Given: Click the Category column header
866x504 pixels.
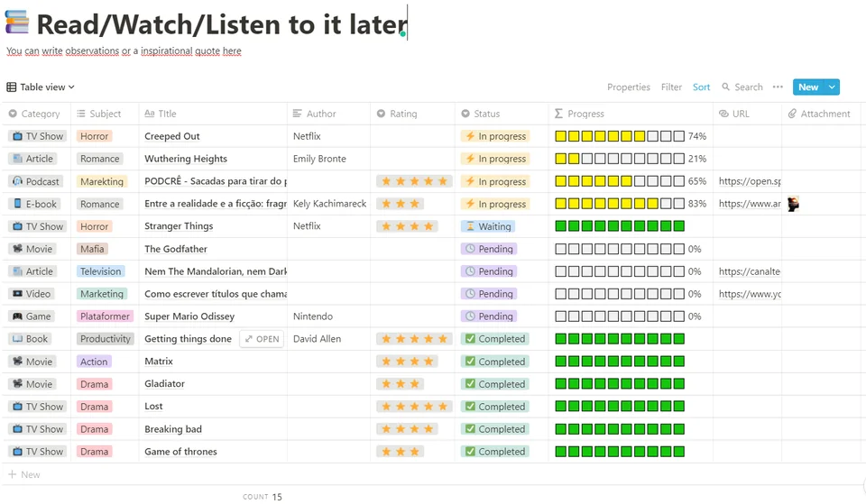Looking at the screenshot, I should tap(34, 114).
